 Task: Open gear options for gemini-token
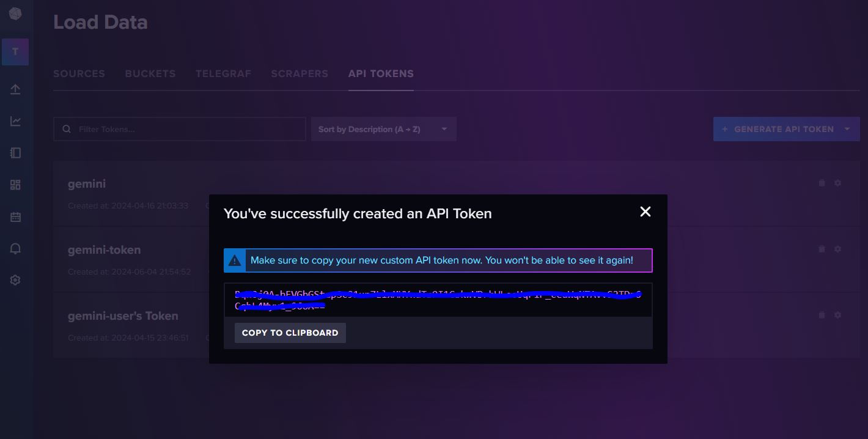837,249
